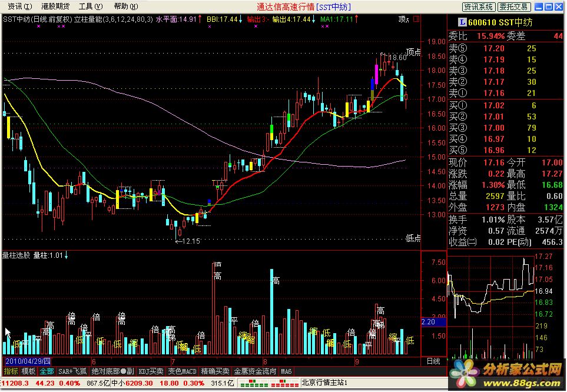Click the MA1:17.11 indicator value
This screenshot has width=567, height=392.
[336, 19]
